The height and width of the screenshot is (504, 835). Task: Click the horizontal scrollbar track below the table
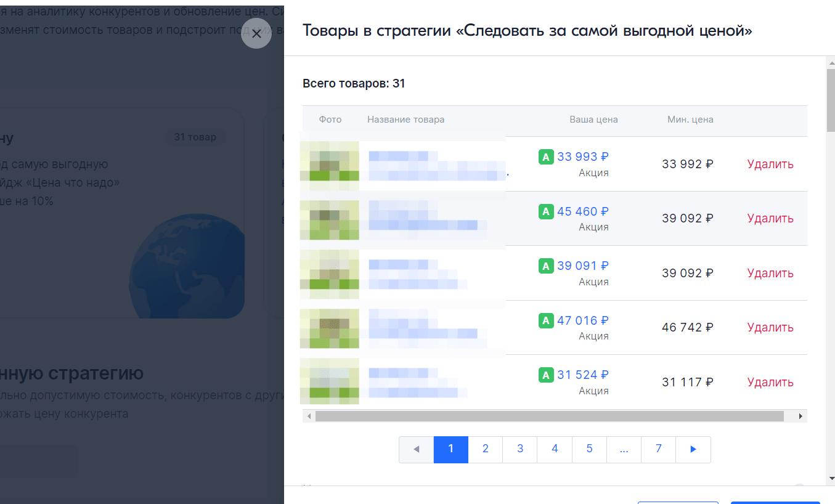(x=555, y=416)
